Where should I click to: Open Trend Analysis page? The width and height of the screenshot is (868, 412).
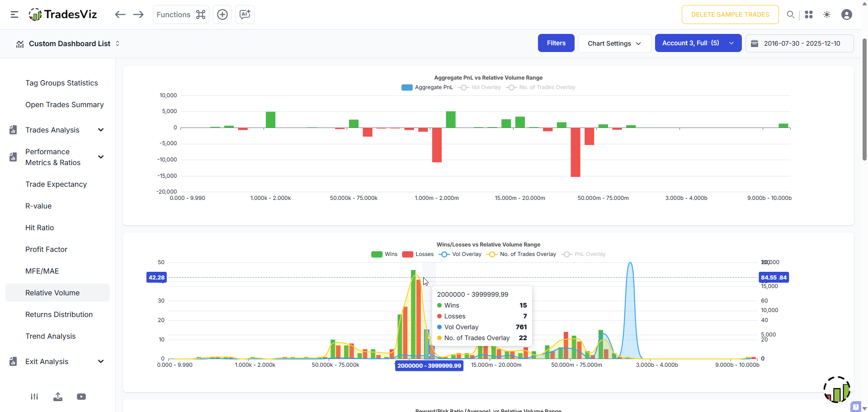coord(50,336)
